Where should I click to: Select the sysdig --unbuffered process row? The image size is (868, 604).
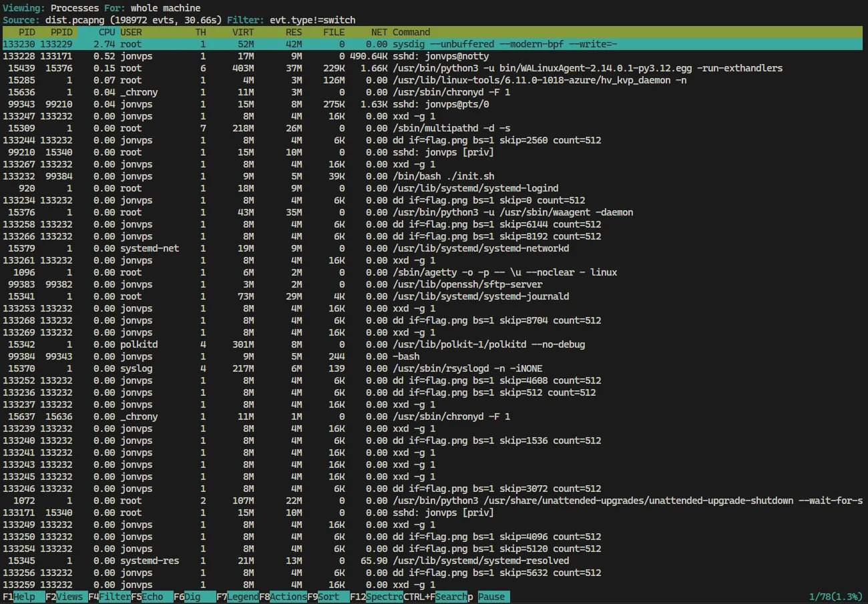433,44
